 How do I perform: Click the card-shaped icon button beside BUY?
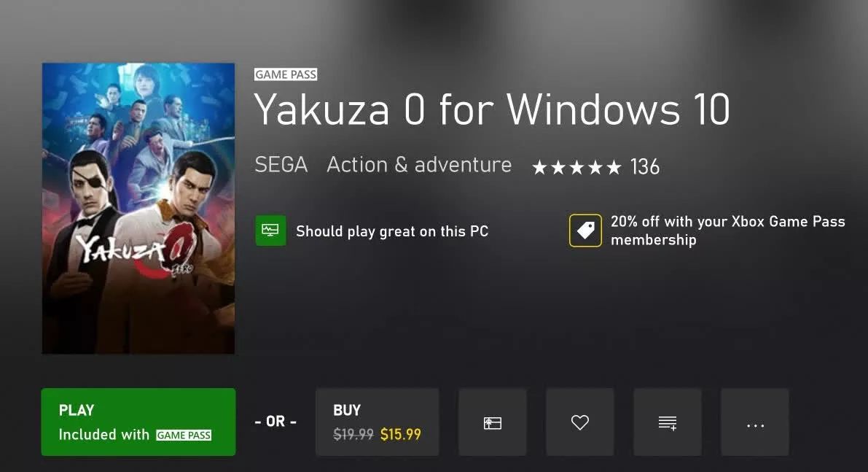(x=493, y=422)
